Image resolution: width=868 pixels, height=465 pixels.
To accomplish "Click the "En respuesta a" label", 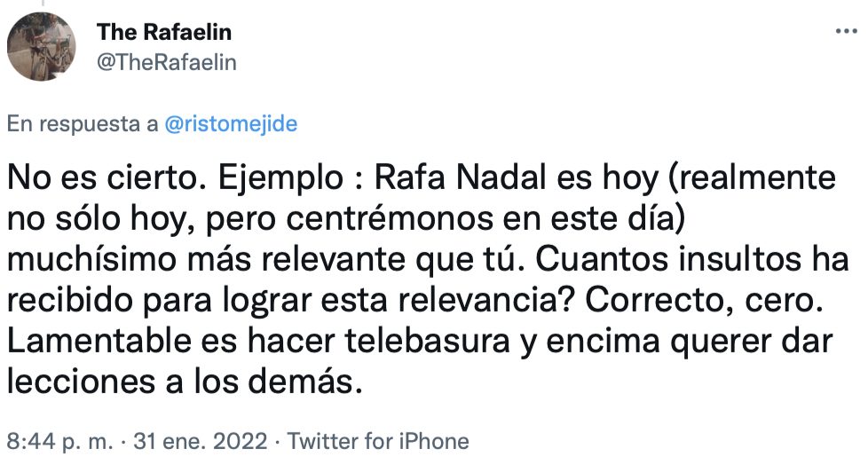I will [x=83, y=124].
